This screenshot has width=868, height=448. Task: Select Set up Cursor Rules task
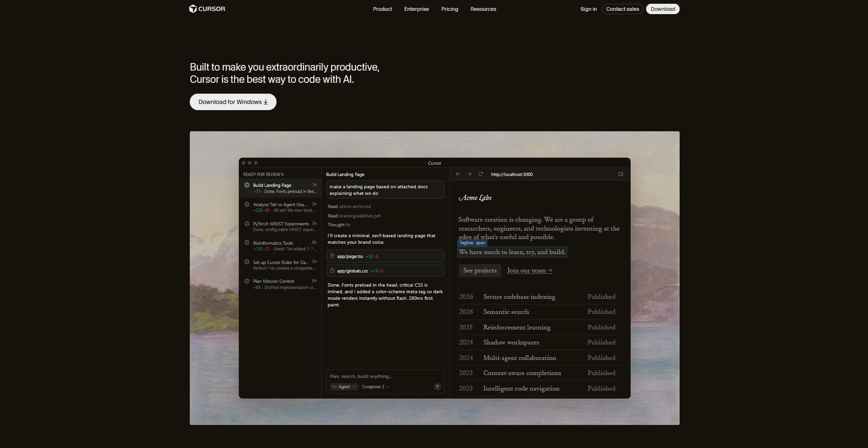click(280, 265)
